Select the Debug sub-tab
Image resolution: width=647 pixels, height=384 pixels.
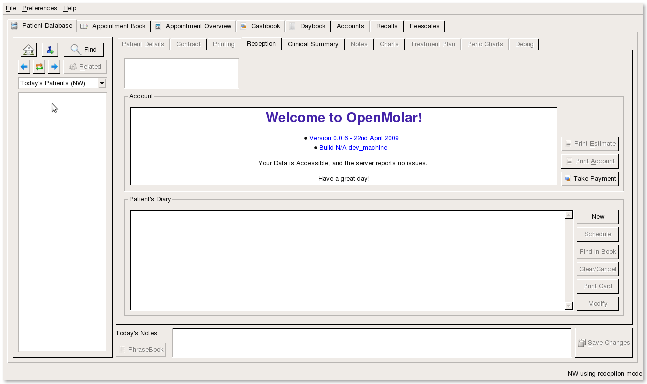coord(524,44)
